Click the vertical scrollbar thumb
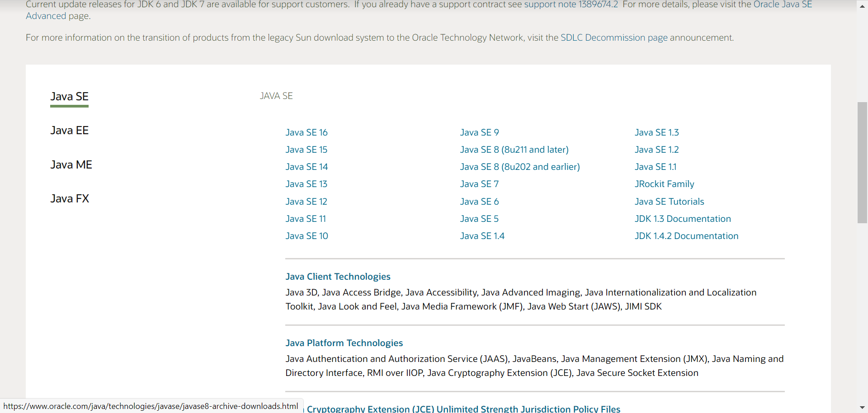 (862, 163)
